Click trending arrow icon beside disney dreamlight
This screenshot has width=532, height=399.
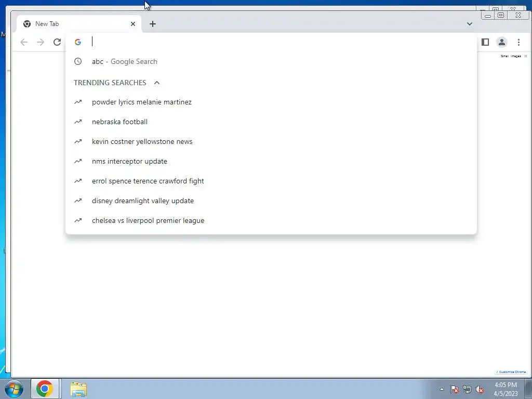[x=78, y=200]
